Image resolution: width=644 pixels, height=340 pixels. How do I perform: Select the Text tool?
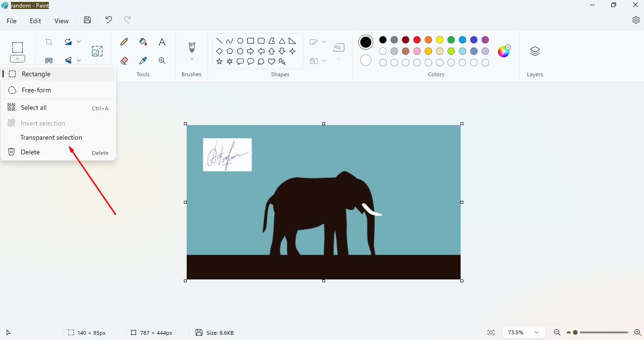pos(162,42)
